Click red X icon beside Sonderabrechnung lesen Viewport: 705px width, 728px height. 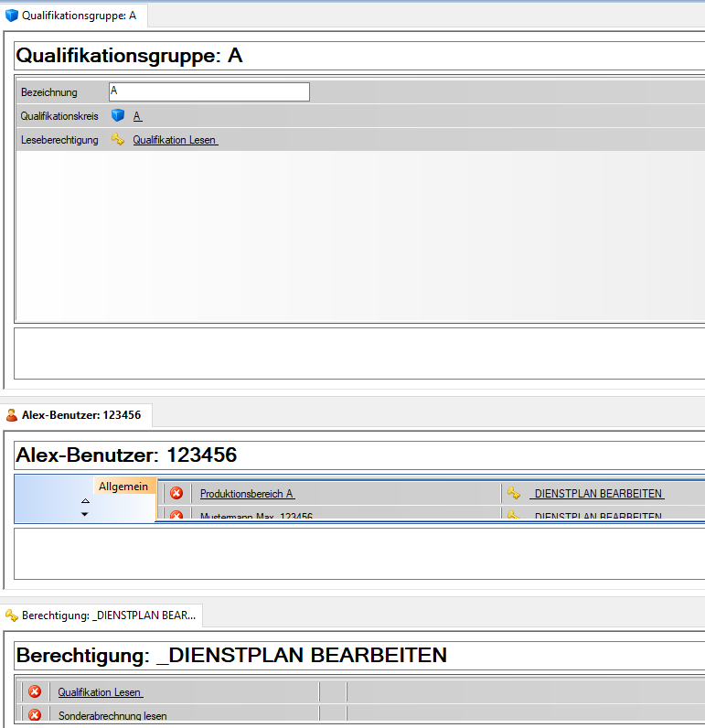tap(35, 715)
